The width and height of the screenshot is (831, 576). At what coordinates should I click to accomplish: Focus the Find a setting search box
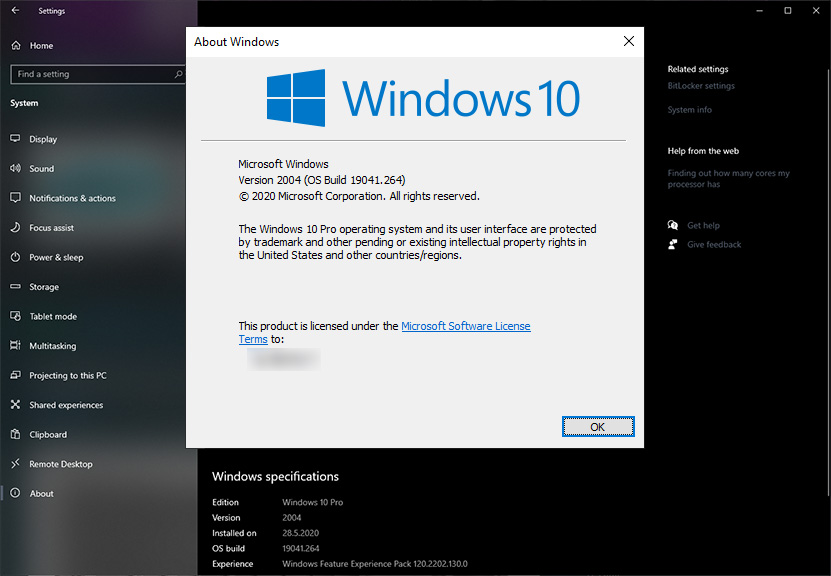click(98, 74)
